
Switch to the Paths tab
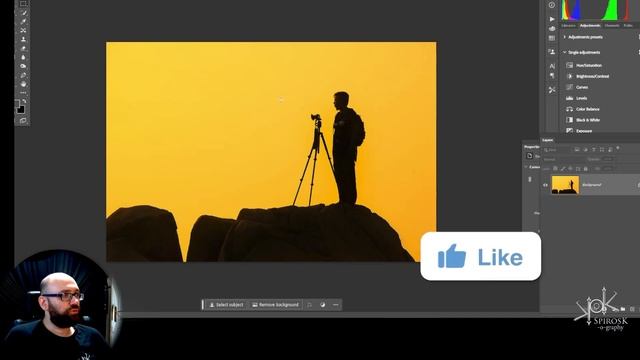coord(628,26)
